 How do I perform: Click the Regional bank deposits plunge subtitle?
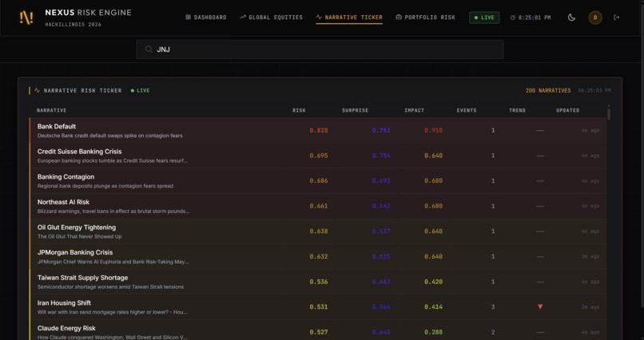[x=105, y=186]
